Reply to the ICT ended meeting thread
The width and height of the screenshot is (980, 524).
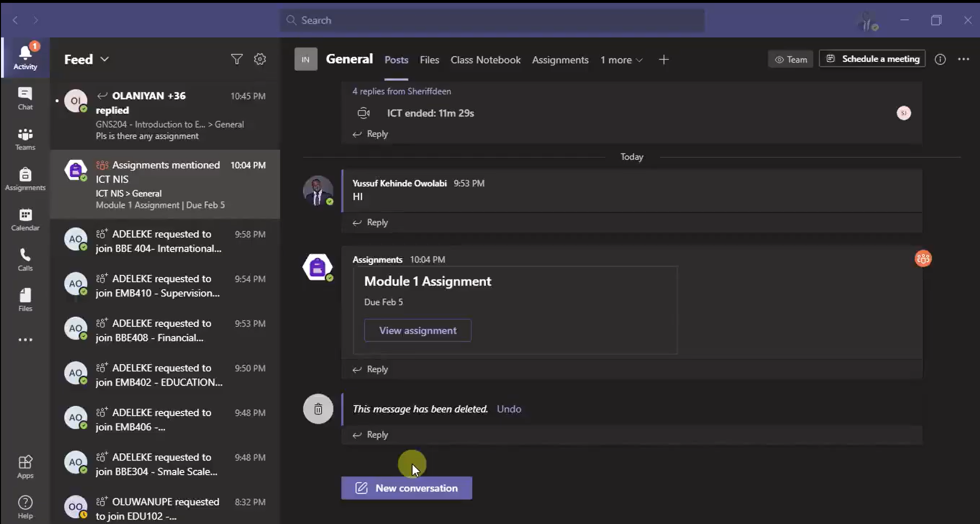(x=371, y=134)
